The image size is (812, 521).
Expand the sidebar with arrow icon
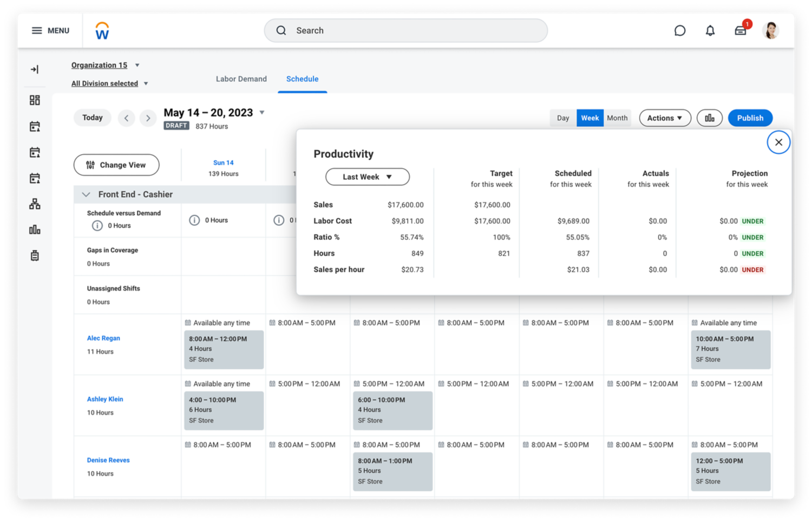[35, 69]
